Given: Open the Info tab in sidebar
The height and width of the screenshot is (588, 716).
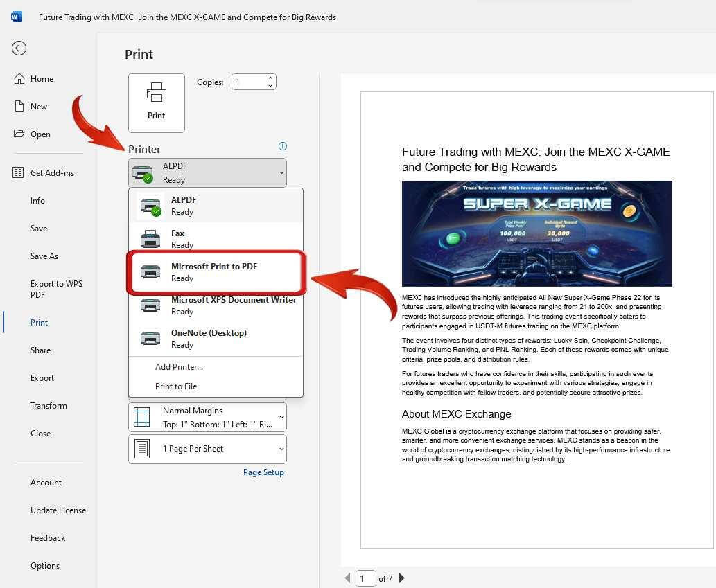Looking at the screenshot, I should pyautogui.click(x=38, y=201).
